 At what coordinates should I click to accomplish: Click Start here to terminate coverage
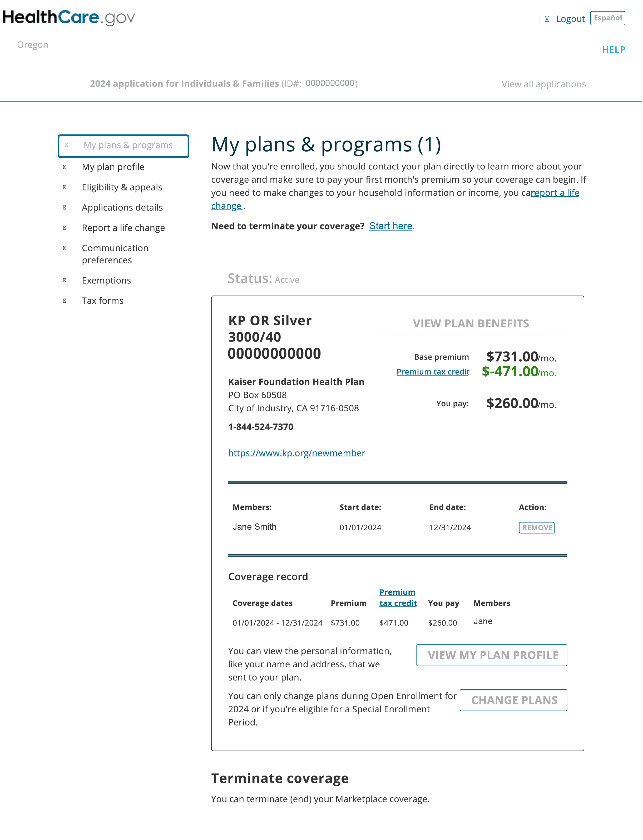coord(391,226)
